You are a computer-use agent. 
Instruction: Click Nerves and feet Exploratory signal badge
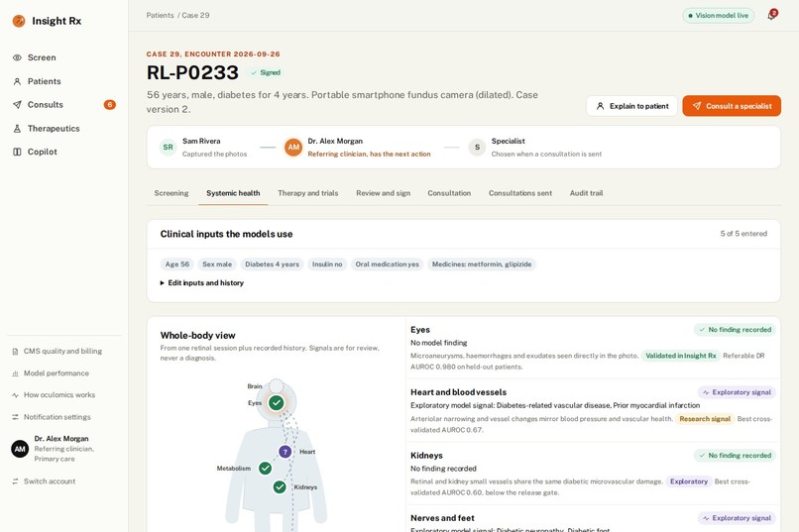click(x=737, y=518)
